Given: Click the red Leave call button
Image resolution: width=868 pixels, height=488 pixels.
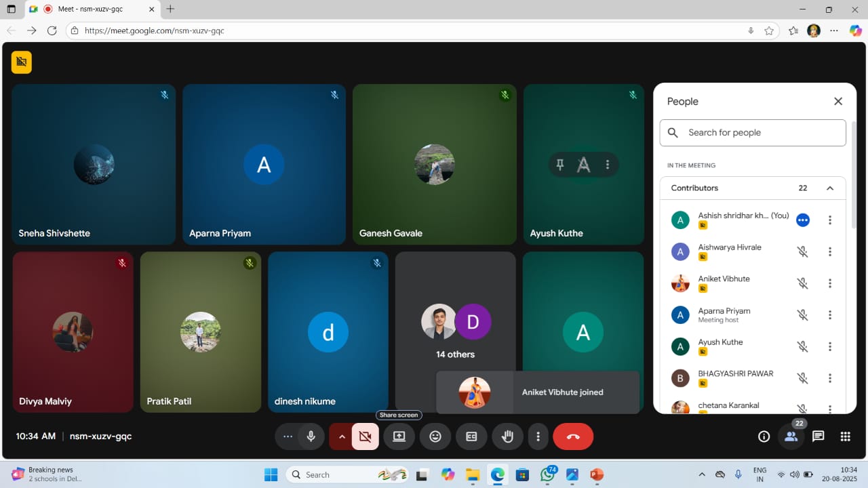Looking at the screenshot, I should coord(573,436).
